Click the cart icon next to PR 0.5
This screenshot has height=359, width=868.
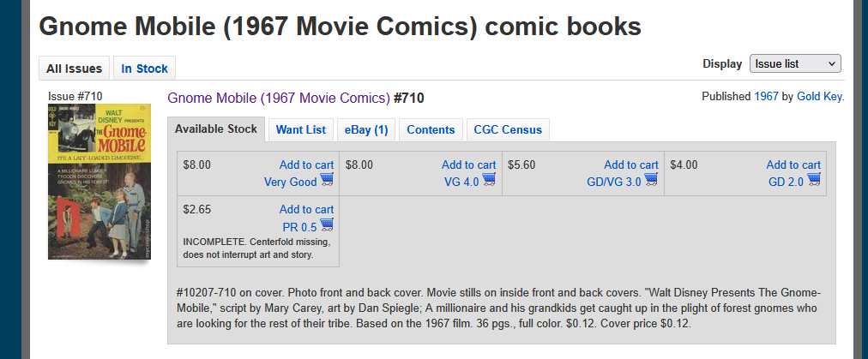pyautogui.click(x=327, y=225)
